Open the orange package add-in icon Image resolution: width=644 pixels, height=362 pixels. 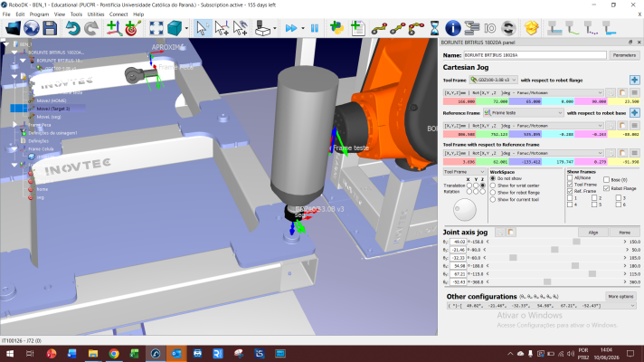pyautogui.click(x=531, y=28)
